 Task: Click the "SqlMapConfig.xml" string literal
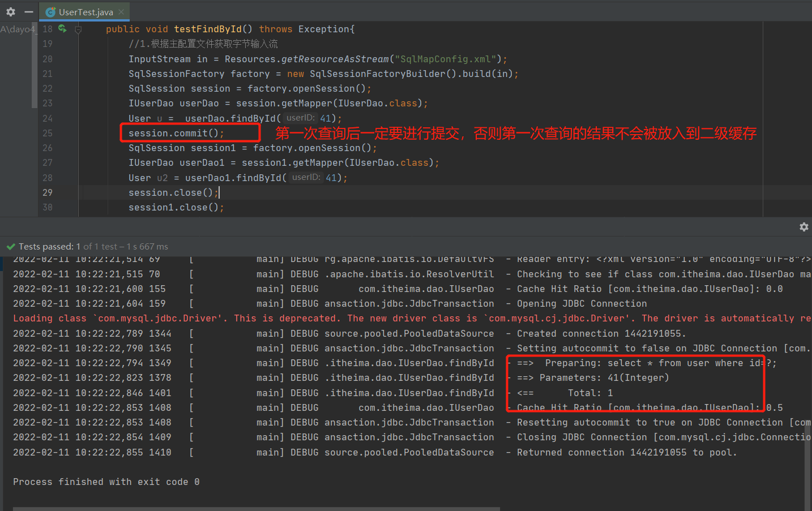[x=446, y=59]
